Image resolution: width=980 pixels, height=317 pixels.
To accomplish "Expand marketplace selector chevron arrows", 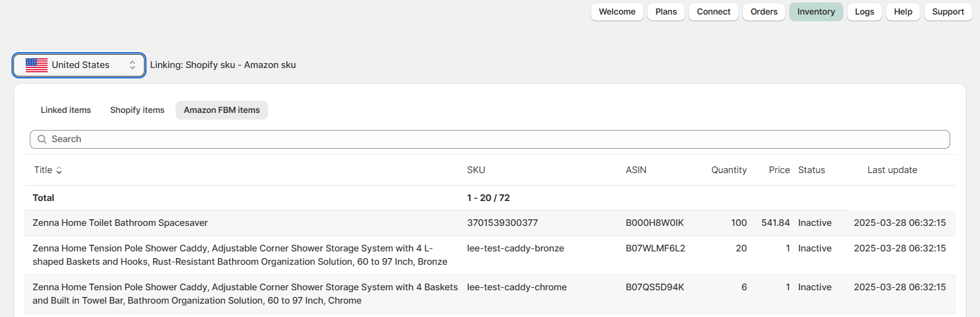I will pos(132,65).
